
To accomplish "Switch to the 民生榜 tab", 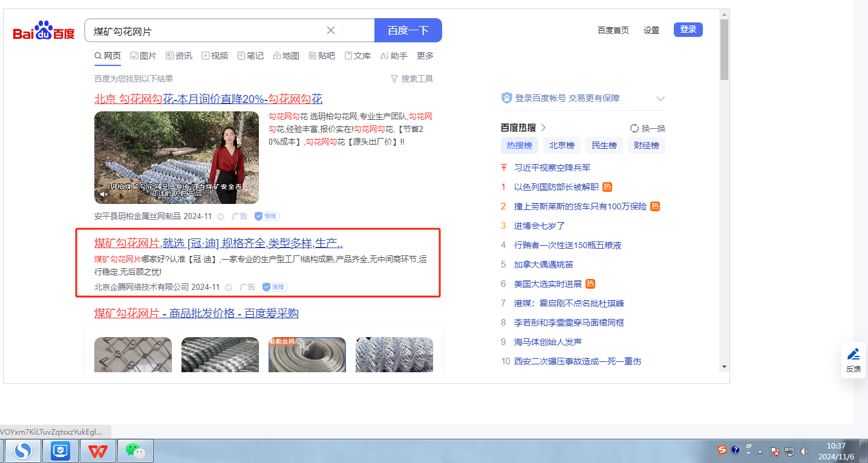I will (604, 145).
